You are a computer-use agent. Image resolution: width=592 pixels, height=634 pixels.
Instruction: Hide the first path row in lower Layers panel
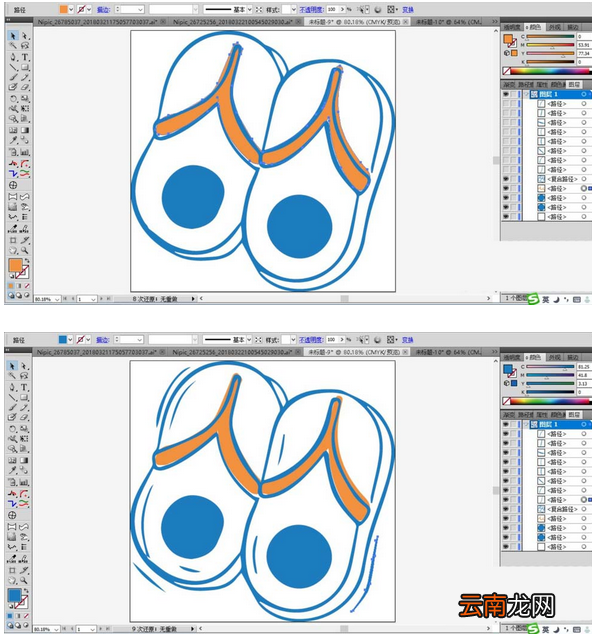pos(506,434)
